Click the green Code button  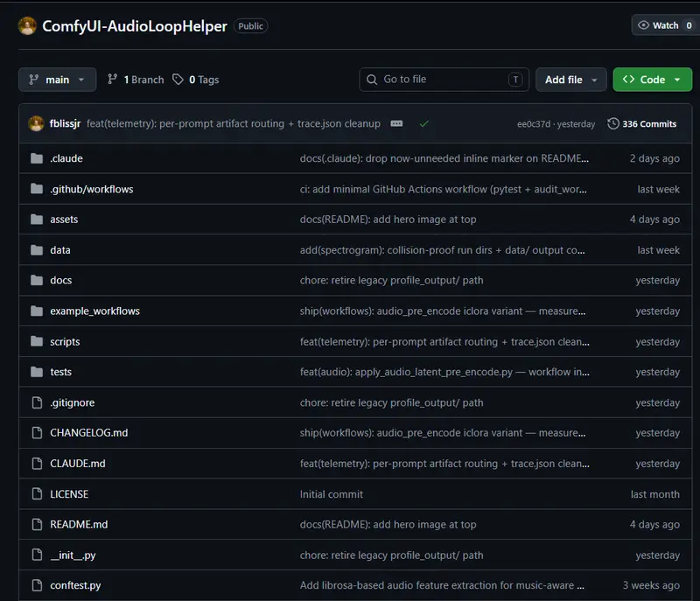coord(652,80)
